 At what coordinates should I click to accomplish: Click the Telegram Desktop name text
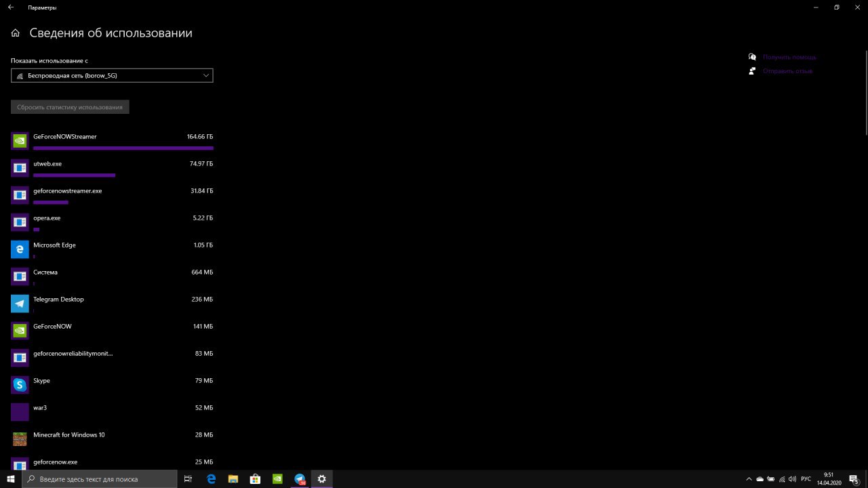coord(58,300)
